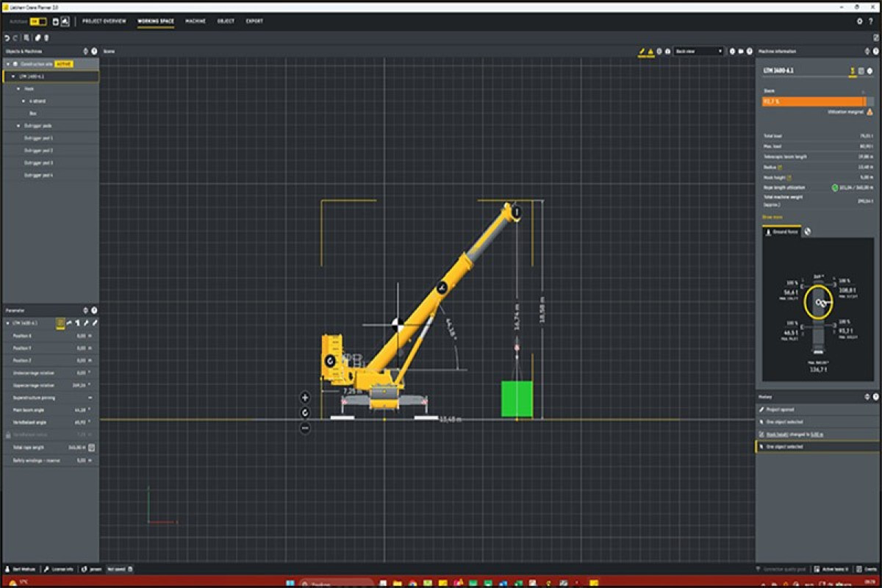Open the Project Overview tab

pos(104,21)
